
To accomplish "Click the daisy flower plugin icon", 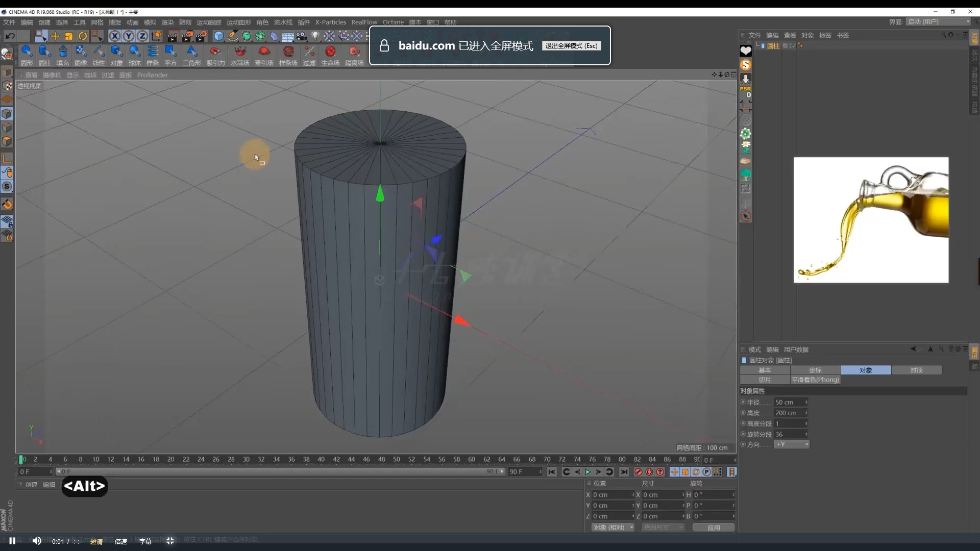I will pos(746,147).
